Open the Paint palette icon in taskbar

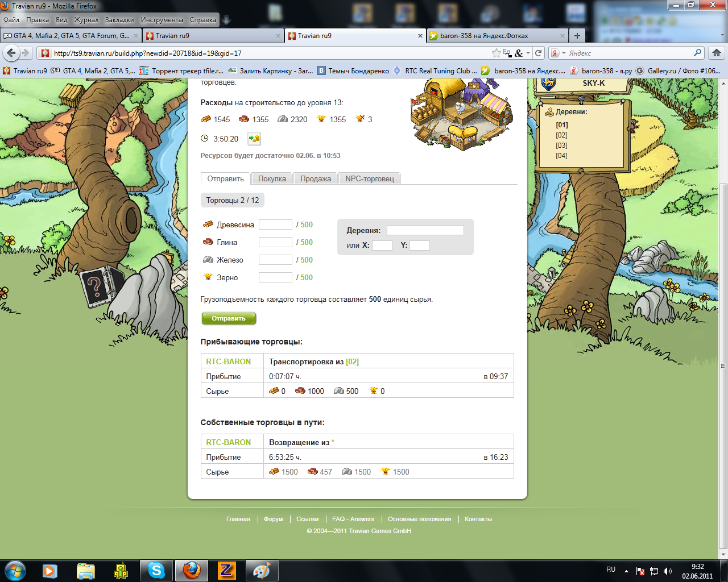tap(262, 570)
